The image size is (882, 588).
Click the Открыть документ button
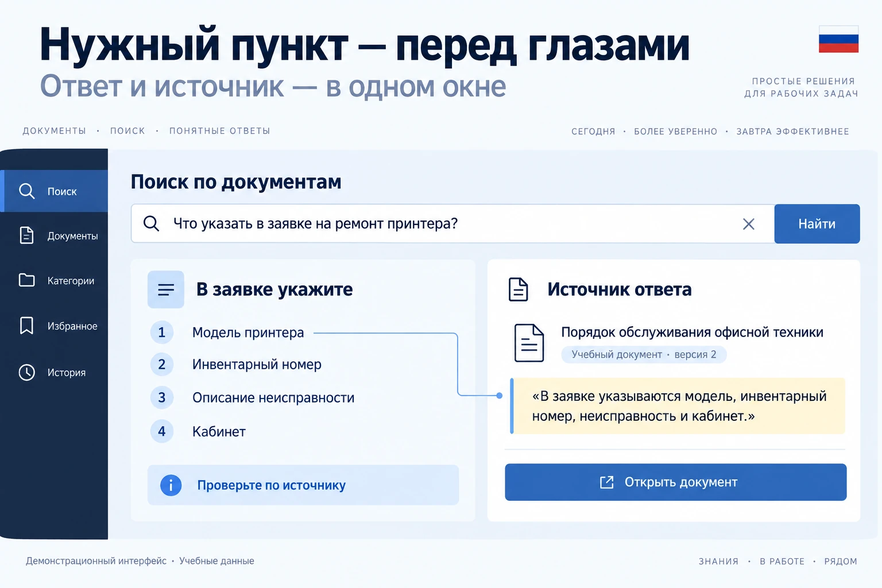pos(676,482)
